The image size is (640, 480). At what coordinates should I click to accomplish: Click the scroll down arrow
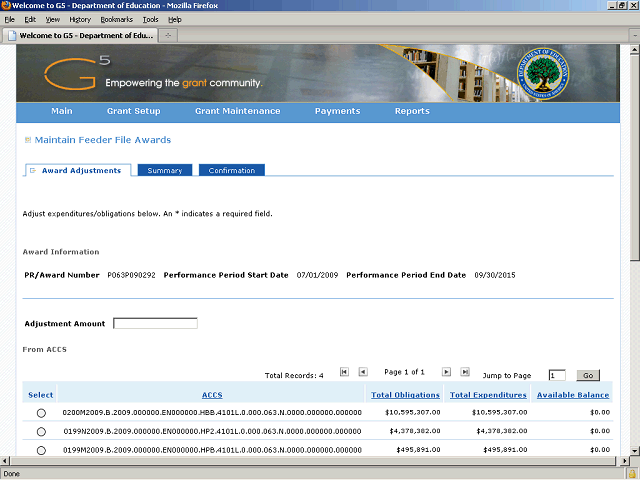pyautogui.click(x=635, y=451)
